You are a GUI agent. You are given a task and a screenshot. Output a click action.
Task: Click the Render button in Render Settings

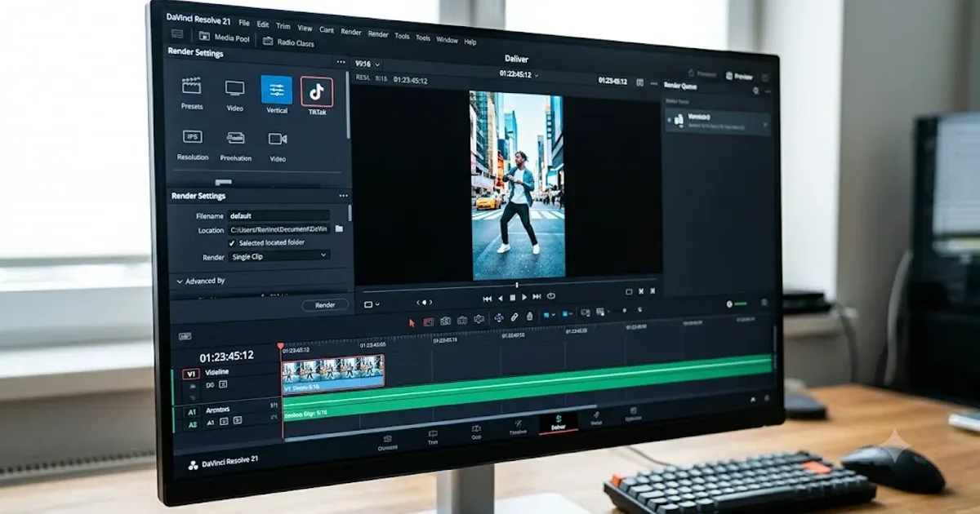[x=325, y=305]
